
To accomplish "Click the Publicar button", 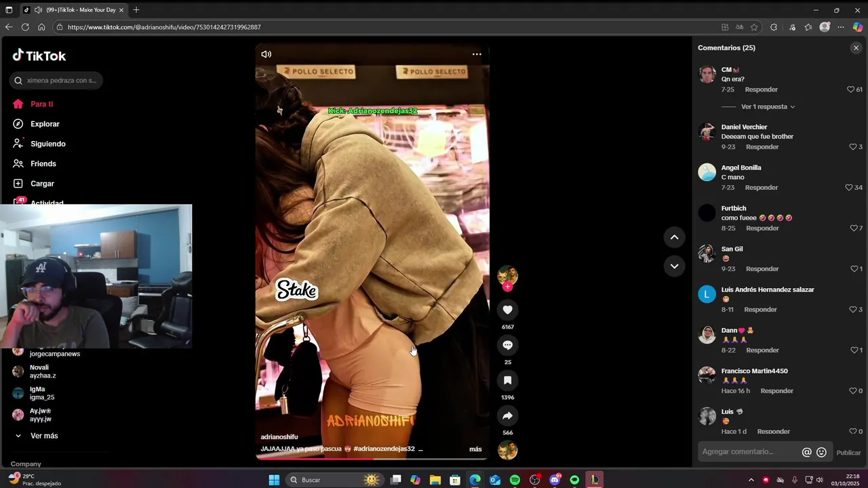I will 848,453.
